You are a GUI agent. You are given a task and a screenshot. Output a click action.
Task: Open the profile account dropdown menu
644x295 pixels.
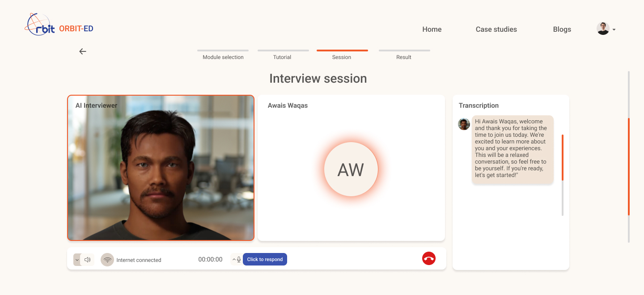607,28
